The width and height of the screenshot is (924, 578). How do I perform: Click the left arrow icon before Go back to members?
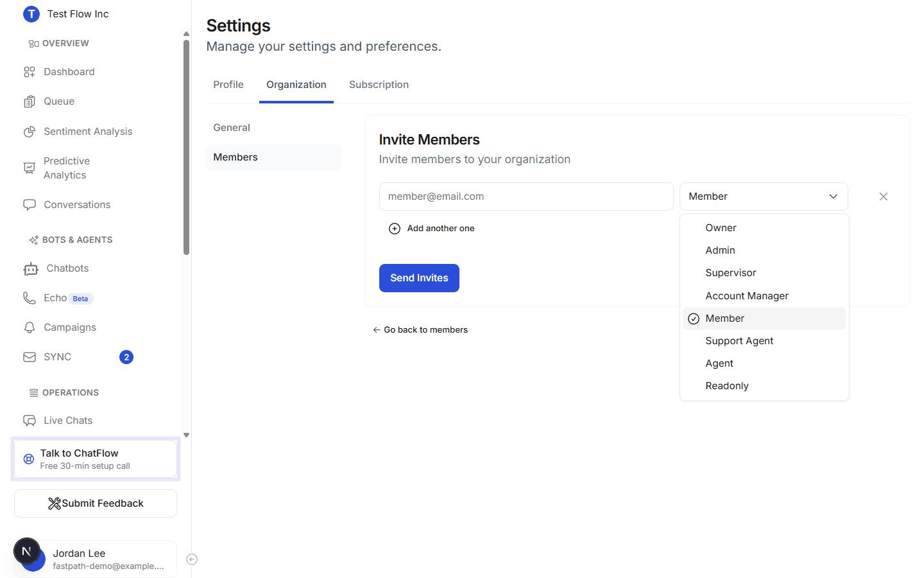point(377,330)
